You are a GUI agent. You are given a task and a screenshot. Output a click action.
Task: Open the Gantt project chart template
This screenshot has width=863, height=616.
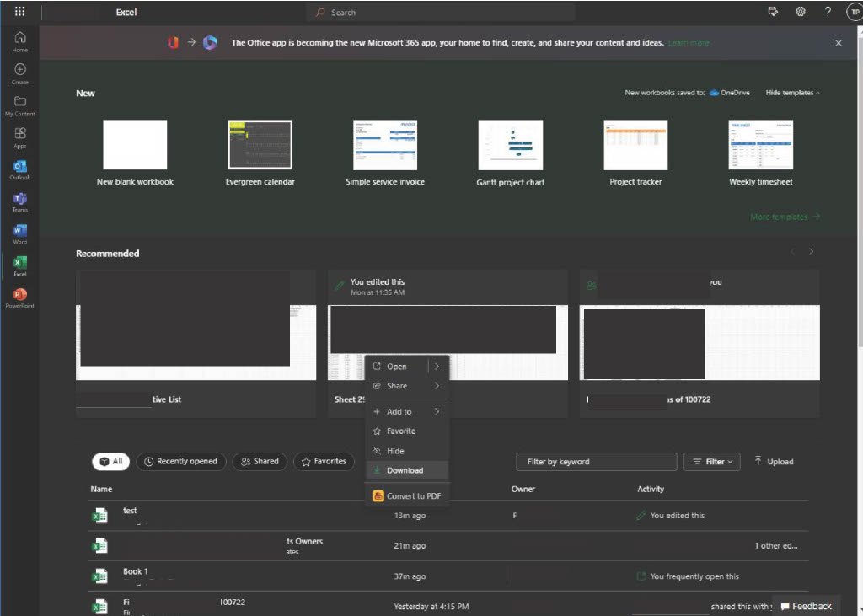click(x=510, y=153)
